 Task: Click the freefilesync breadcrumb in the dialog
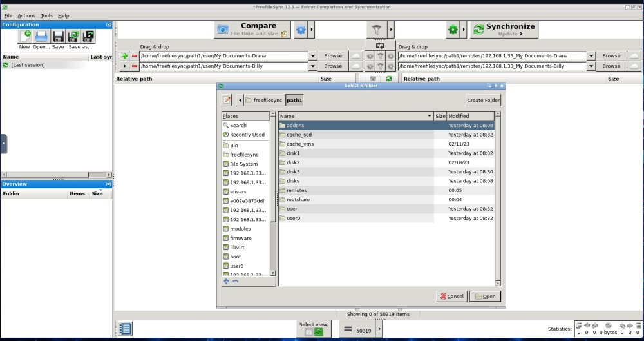263,100
